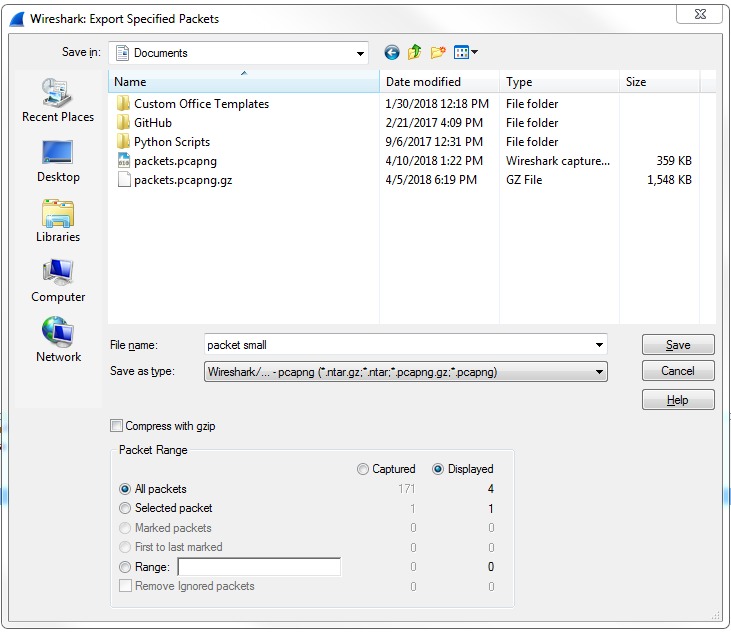Select Computer in the places bar
Viewport: 731px width, 634px height.
[x=58, y=281]
